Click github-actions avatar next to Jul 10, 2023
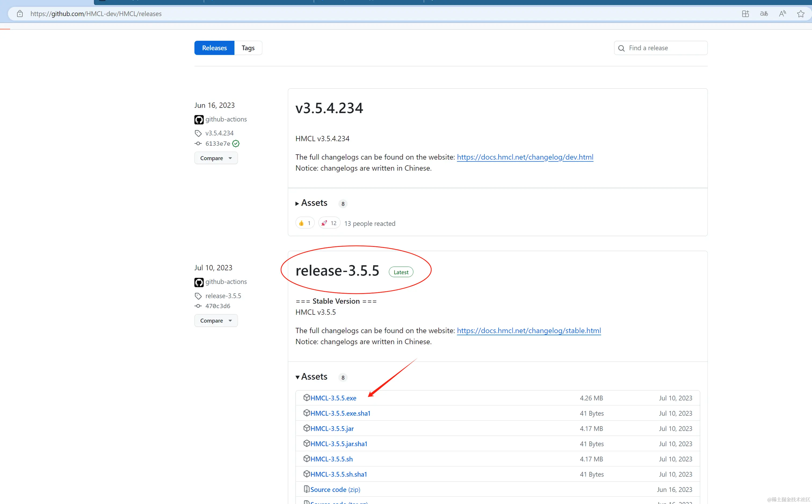This screenshot has width=812, height=504. click(x=199, y=282)
